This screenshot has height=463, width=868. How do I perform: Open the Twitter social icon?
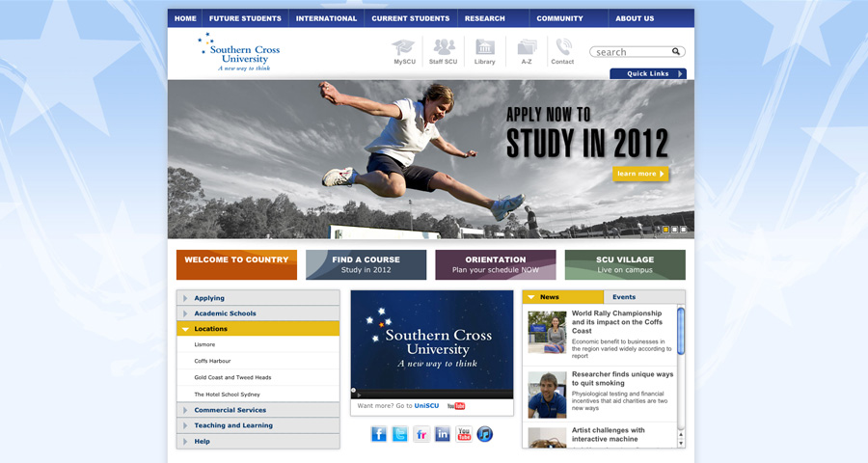pos(400,434)
